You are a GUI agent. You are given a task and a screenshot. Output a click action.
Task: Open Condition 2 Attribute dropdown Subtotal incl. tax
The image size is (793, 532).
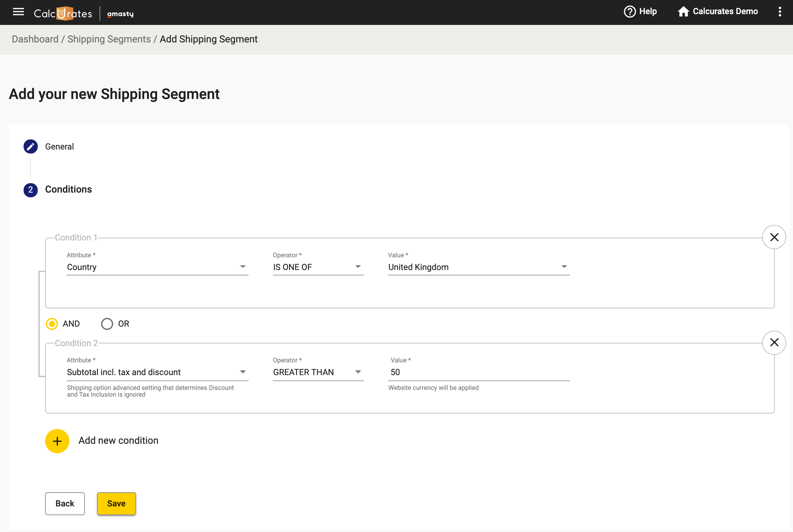click(158, 372)
